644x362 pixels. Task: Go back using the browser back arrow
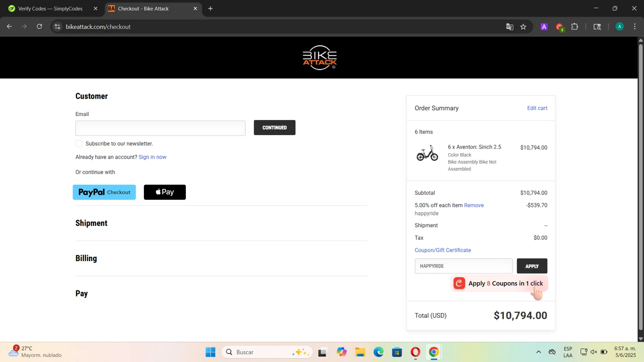[9, 27]
